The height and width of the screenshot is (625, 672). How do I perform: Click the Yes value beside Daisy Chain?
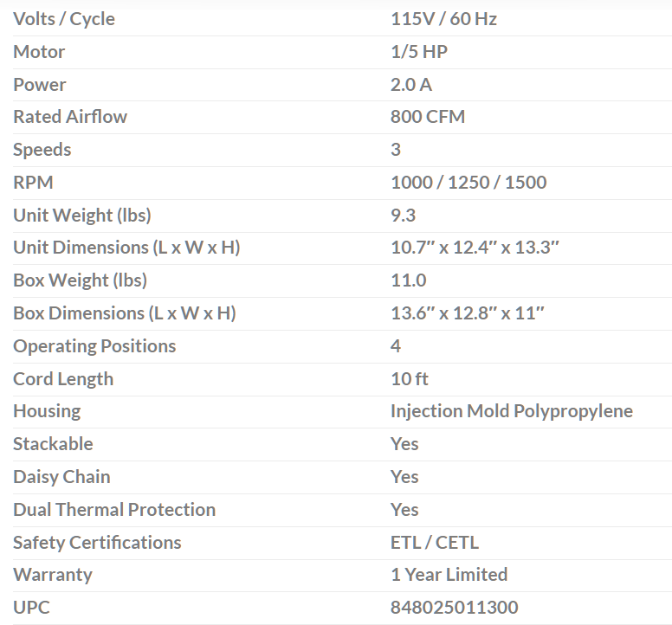click(404, 477)
